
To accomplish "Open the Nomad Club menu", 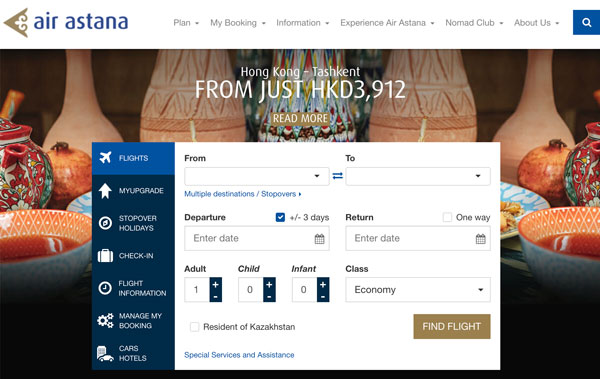I will pos(474,23).
